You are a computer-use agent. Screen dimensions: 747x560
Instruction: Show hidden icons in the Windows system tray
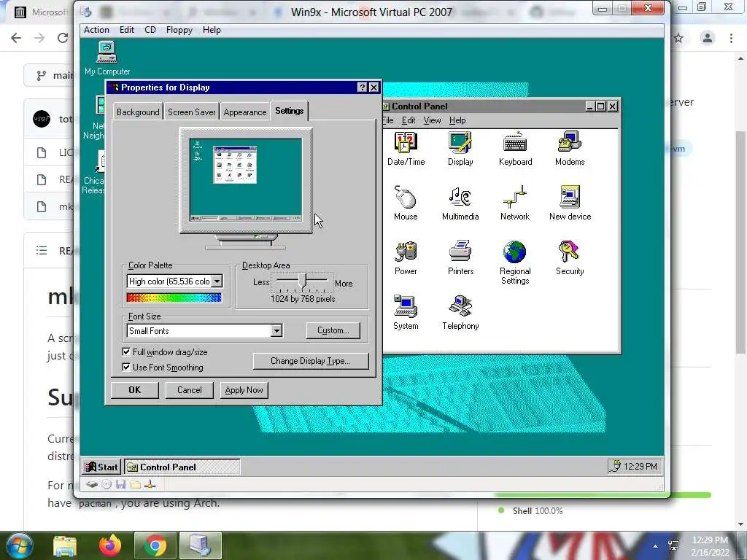656,546
